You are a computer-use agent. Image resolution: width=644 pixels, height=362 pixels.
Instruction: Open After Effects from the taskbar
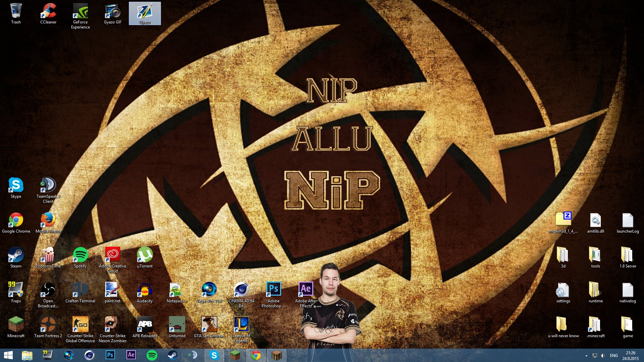131,355
